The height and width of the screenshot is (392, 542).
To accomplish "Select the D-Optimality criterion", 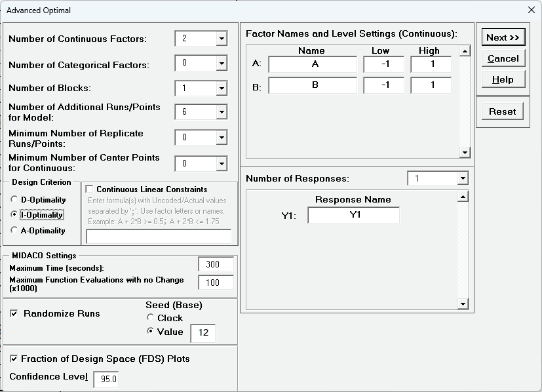I will [x=14, y=199].
